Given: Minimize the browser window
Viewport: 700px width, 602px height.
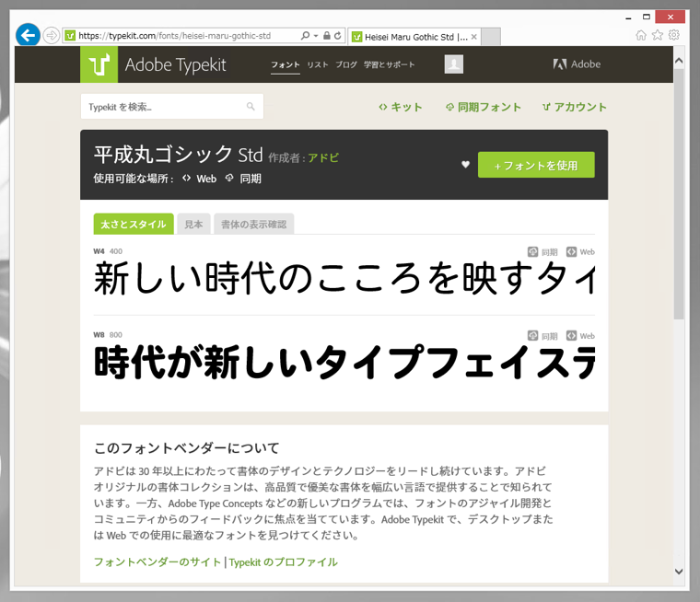Looking at the screenshot, I should click(628, 17).
